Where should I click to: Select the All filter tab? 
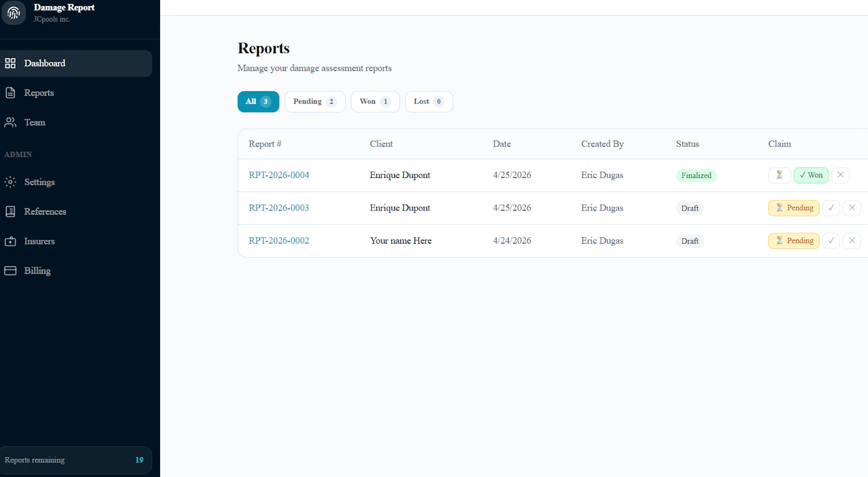click(x=258, y=101)
